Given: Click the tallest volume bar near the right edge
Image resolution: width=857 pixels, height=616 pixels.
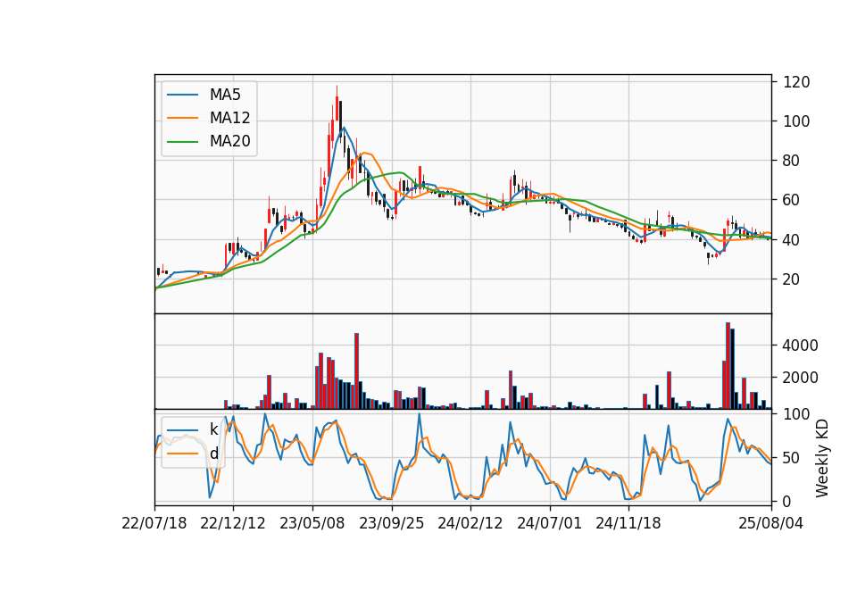Looking at the screenshot, I should (x=728, y=366).
